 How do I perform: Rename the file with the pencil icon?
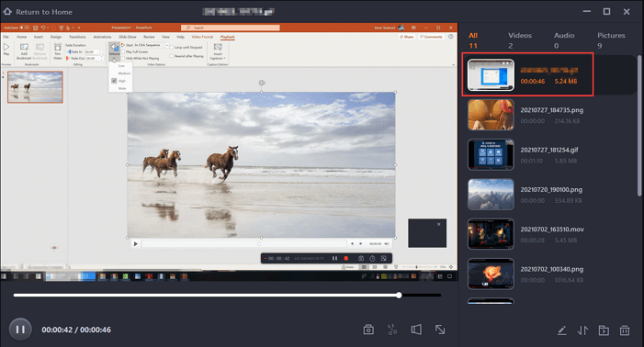(561, 330)
